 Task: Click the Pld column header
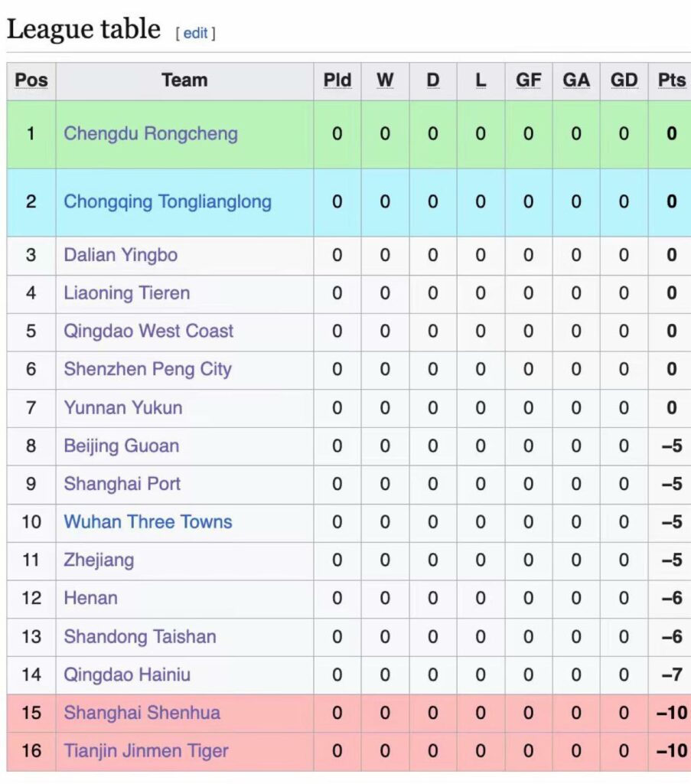point(337,80)
